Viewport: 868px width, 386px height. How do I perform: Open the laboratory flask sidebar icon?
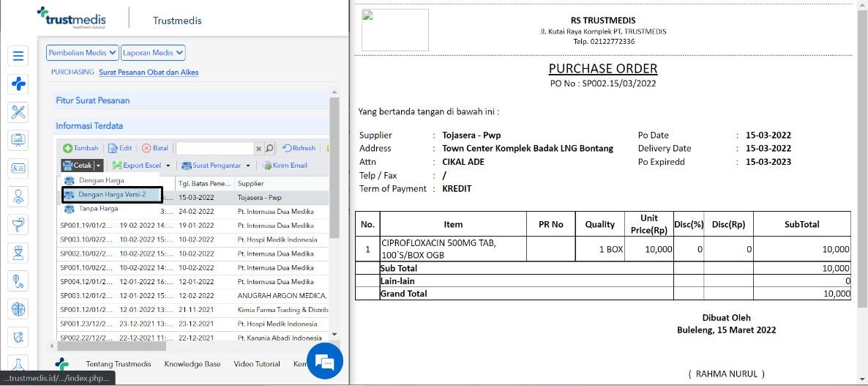[x=18, y=364]
